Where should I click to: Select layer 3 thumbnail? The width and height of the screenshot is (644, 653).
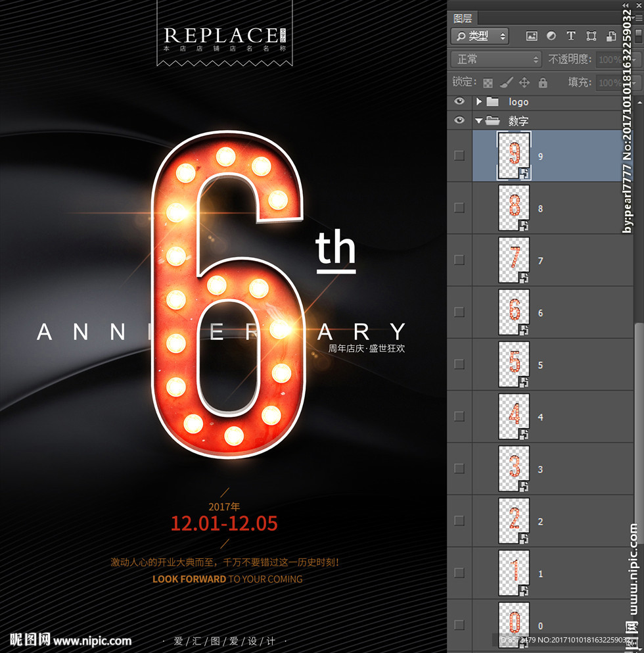(x=514, y=468)
